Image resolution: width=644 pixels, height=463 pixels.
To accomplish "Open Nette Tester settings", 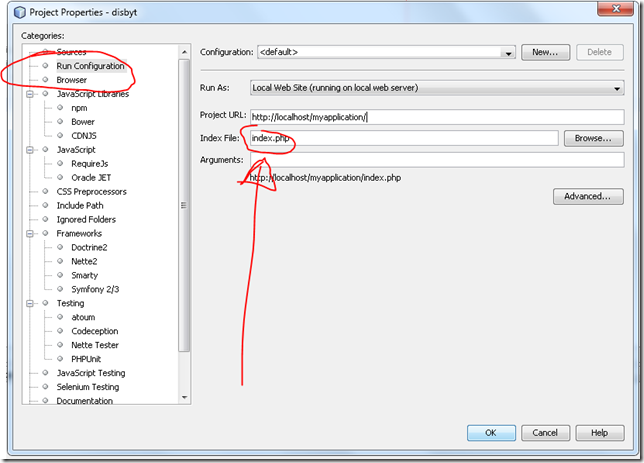I will [x=95, y=345].
